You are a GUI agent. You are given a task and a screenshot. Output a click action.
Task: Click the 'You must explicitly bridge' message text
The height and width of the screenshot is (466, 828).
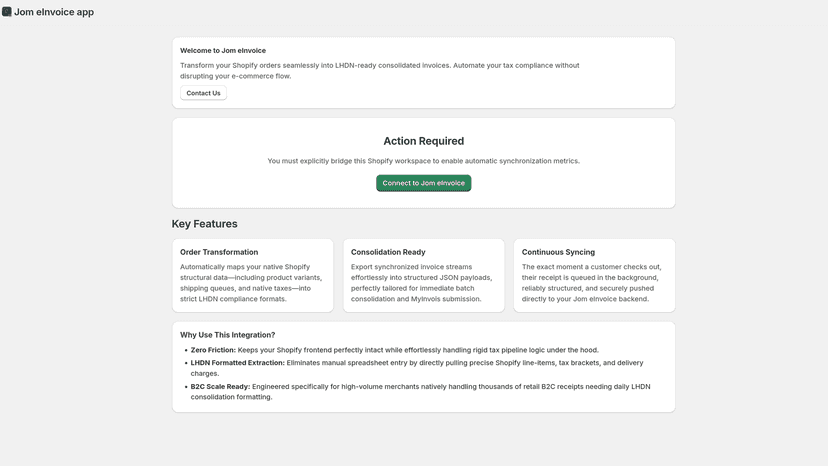pyautogui.click(x=424, y=161)
